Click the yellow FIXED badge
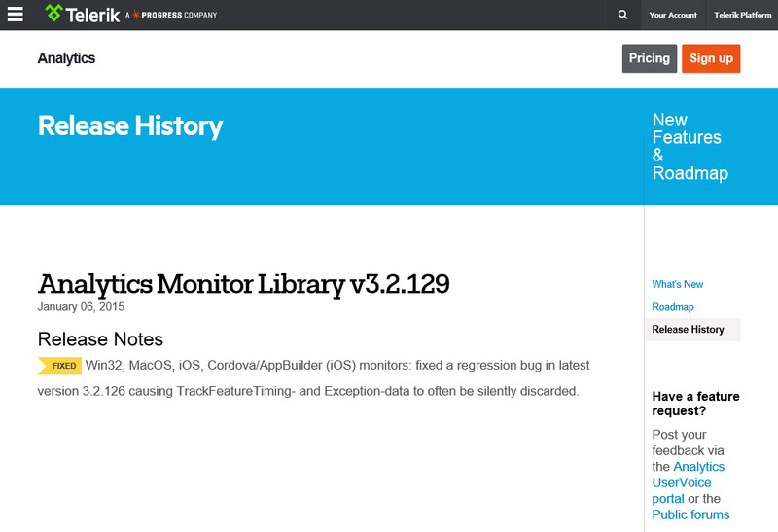 [60, 366]
